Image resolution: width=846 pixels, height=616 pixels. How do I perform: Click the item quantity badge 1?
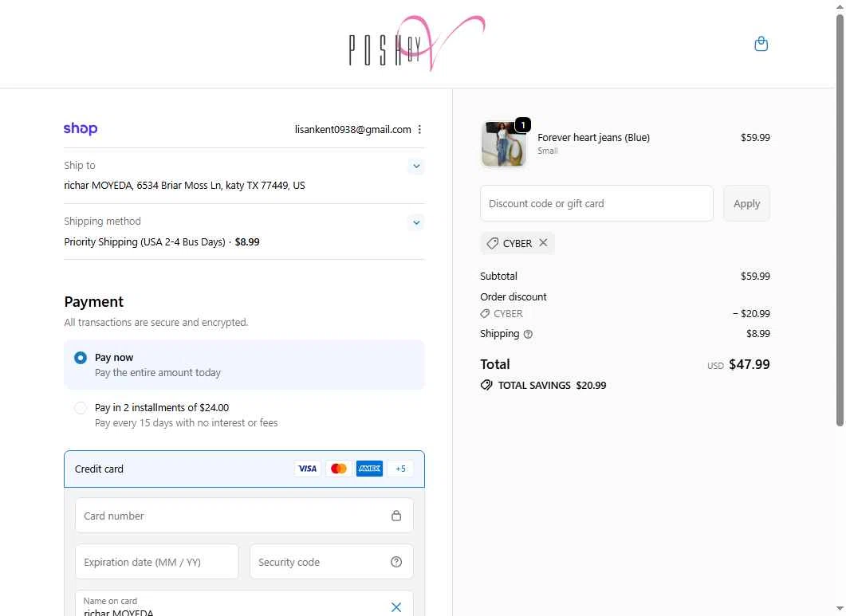523,125
